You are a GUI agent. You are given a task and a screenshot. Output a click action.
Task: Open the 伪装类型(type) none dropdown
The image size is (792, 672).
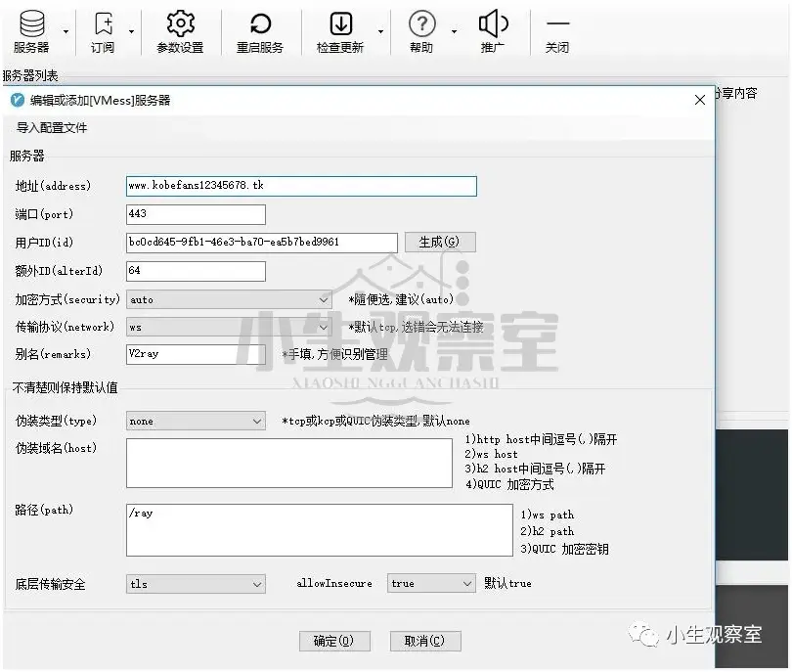click(x=196, y=421)
